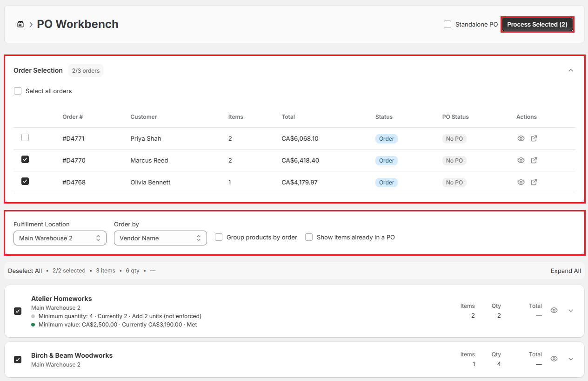
Task: Click Deselect All
Action: [x=25, y=271]
